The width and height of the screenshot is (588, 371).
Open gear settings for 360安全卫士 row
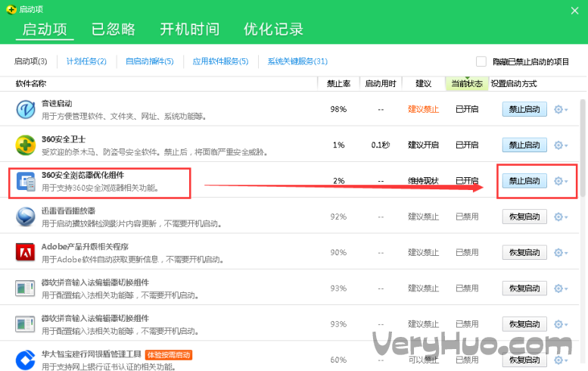[561, 145]
